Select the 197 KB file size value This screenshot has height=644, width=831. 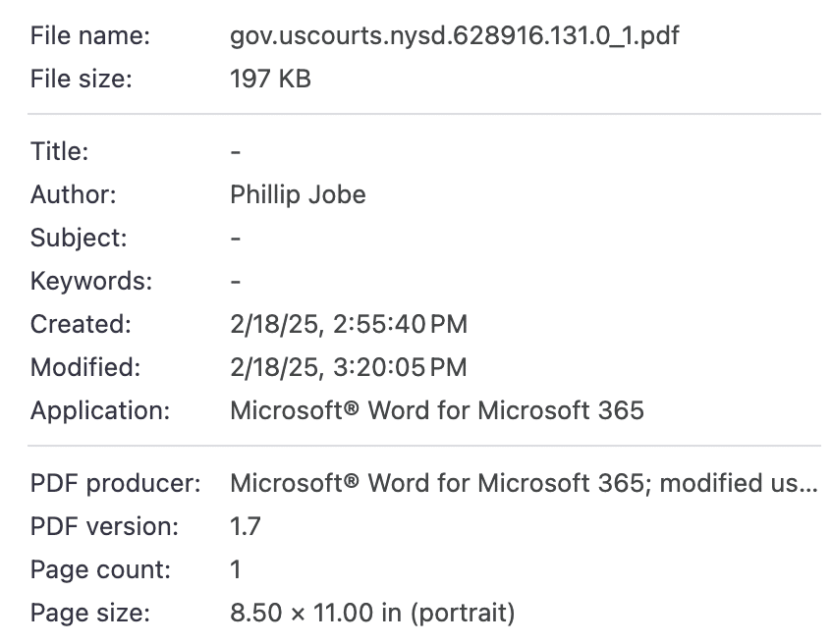(x=270, y=80)
